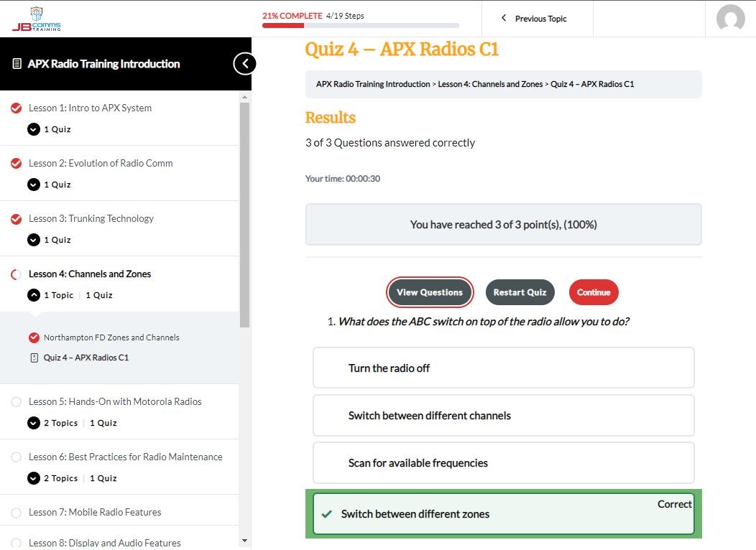Screen dimensions: 756x550
Task: Click the Lesson 1 completed checkmark icon
Action: pyautogui.click(x=16, y=108)
